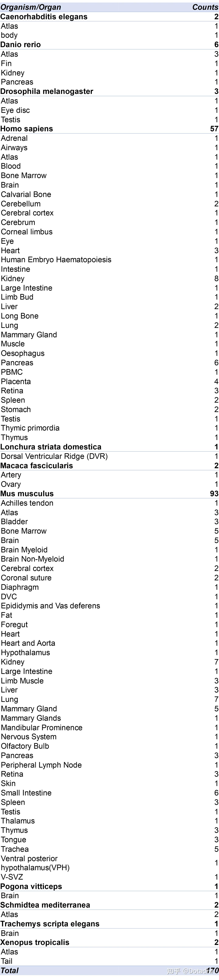The image size is (219, 980).
Task: Click the Total row label
Action: click(x=10, y=970)
